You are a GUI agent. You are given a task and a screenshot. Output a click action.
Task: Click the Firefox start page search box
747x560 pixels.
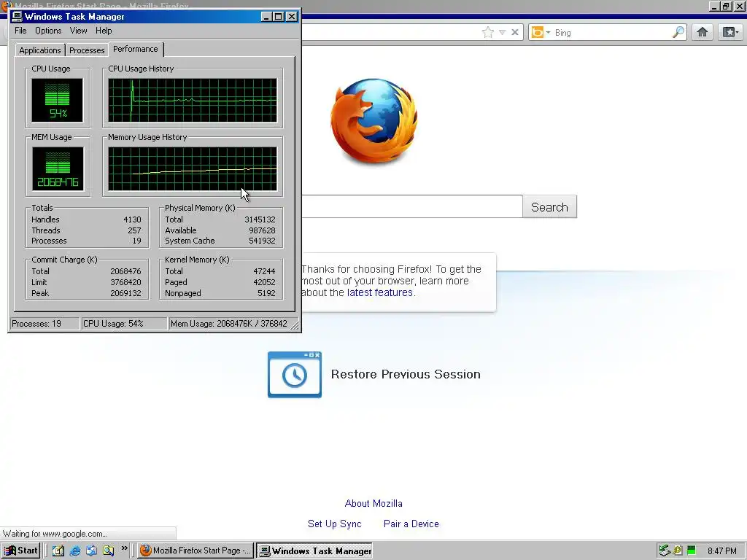click(x=411, y=206)
